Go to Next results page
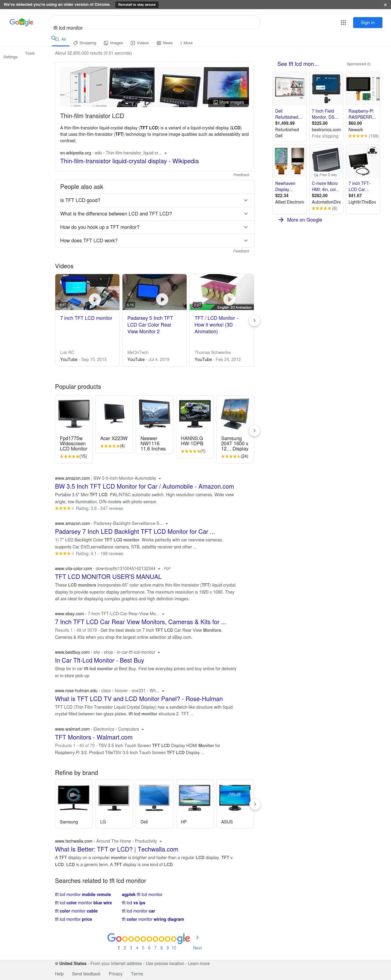The image size is (391, 980). pos(197,948)
